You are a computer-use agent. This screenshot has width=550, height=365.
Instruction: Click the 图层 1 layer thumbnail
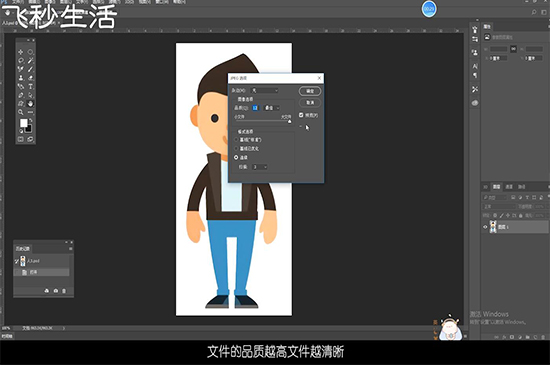pyautogui.click(x=493, y=227)
